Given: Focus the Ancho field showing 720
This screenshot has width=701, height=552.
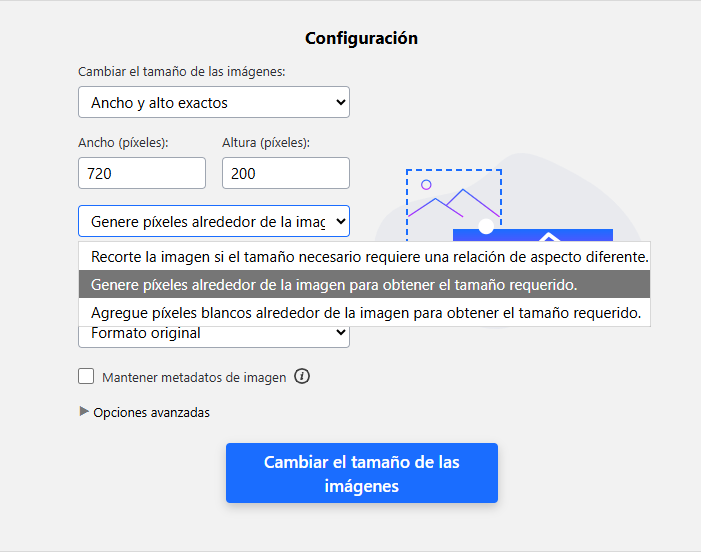Looking at the screenshot, I should 142,173.
